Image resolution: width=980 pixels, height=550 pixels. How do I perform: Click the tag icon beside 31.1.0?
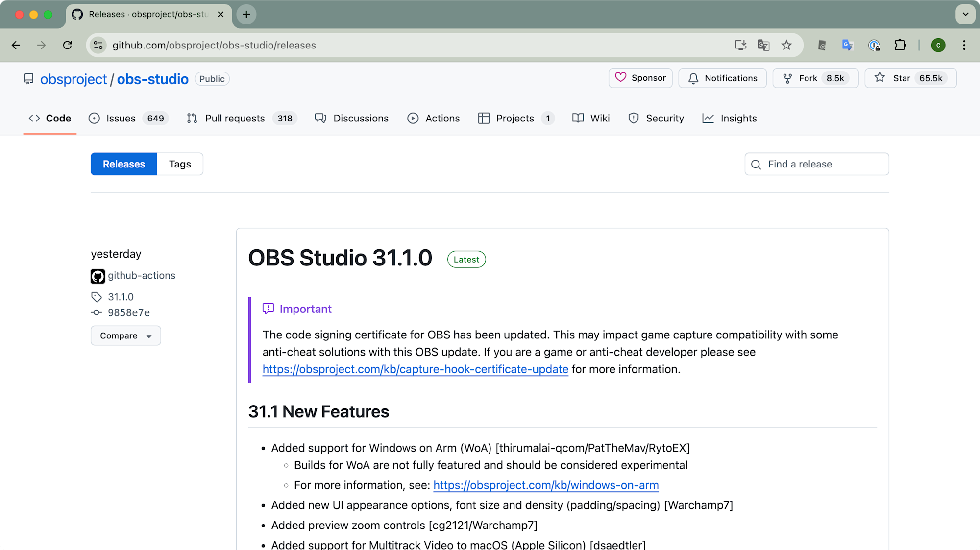pos(97,297)
